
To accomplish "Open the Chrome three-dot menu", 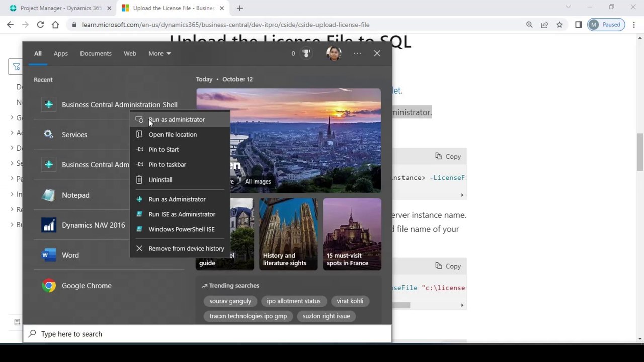I will coord(634,25).
